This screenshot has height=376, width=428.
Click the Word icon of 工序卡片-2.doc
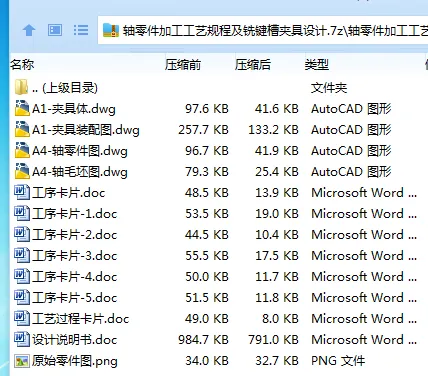[x=22, y=234]
